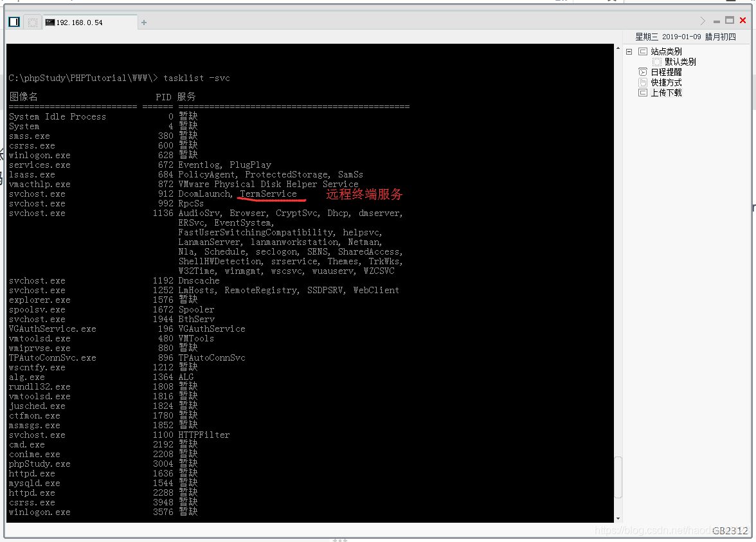Select the 默认类别 tree item
The height and width of the screenshot is (542, 756).
point(680,62)
